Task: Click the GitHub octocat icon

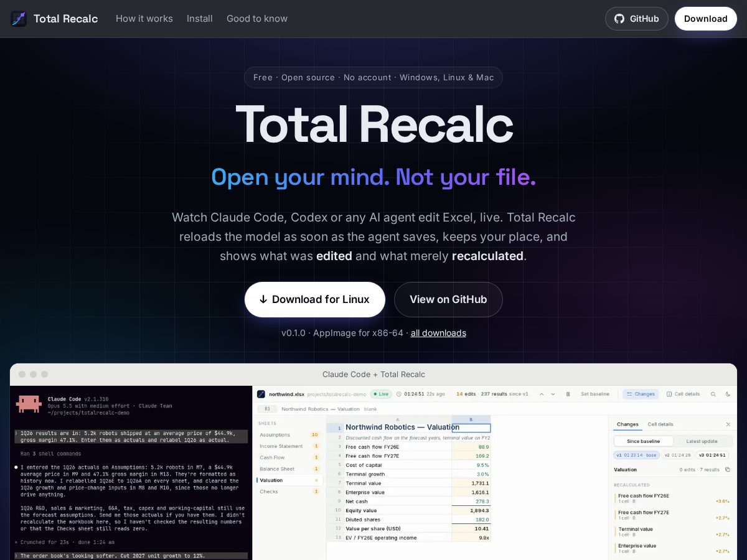Action: (619, 19)
